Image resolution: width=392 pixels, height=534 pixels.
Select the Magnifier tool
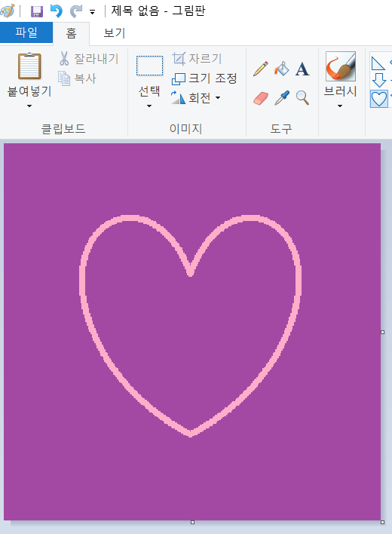[302, 98]
